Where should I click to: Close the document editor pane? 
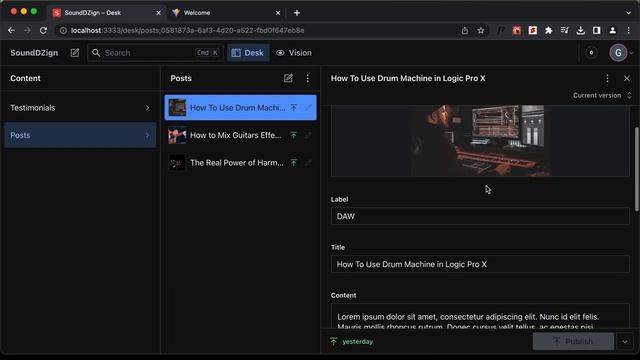coord(627,78)
